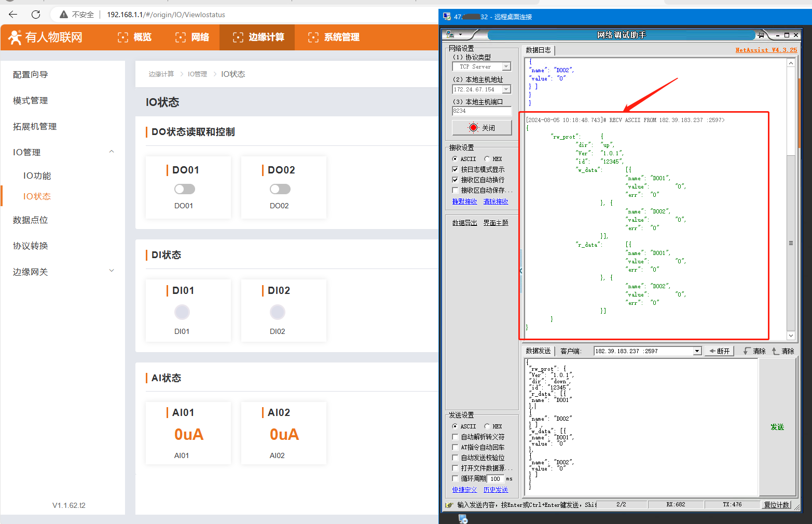Viewport: 812px width, 524px height.
Task: Open the 网络 top navigation tab
Action: (192, 37)
